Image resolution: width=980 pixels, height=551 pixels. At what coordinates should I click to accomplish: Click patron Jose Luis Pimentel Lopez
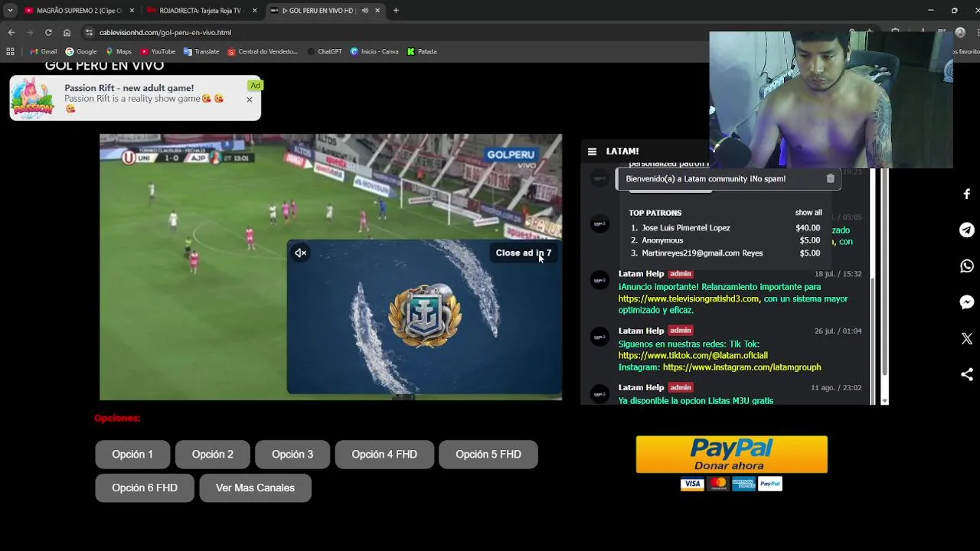pyautogui.click(x=686, y=228)
